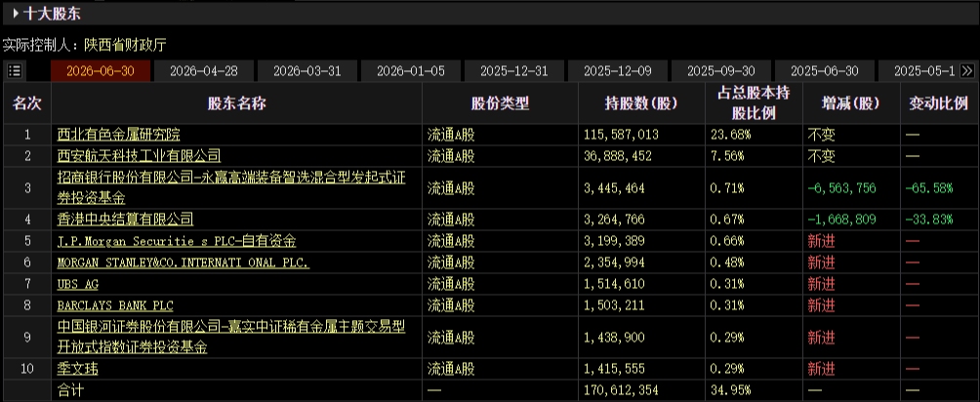
Task: Click the 合计 total row label
Action: pyautogui.click(x=70, y=390)
